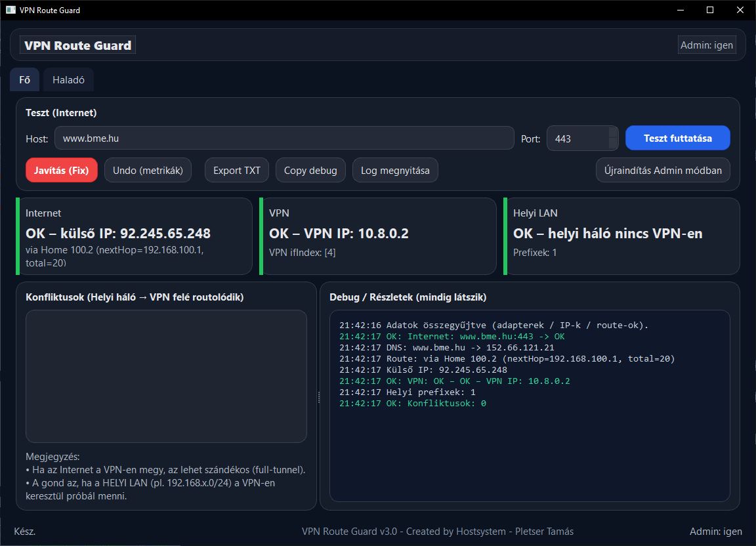Click the Admin: igen badge
The height and width of the screenshot is (546, 756).
(x=707, y=45)
